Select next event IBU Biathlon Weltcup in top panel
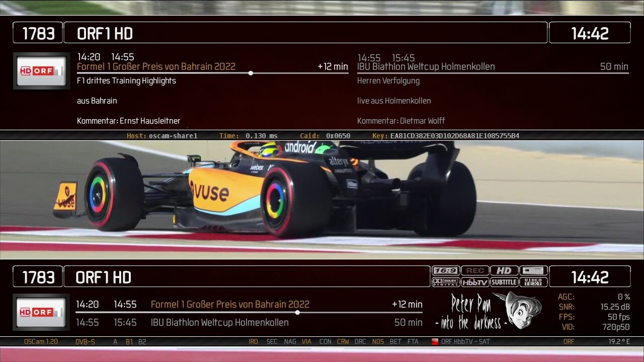 click(426, 67)
